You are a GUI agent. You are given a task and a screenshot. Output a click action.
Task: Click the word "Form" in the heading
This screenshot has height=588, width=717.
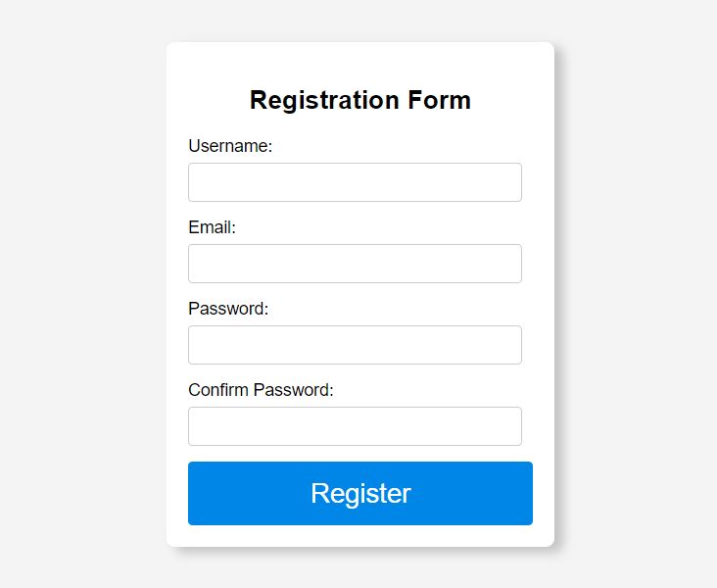pyautogui.click(x=439, y=100)
